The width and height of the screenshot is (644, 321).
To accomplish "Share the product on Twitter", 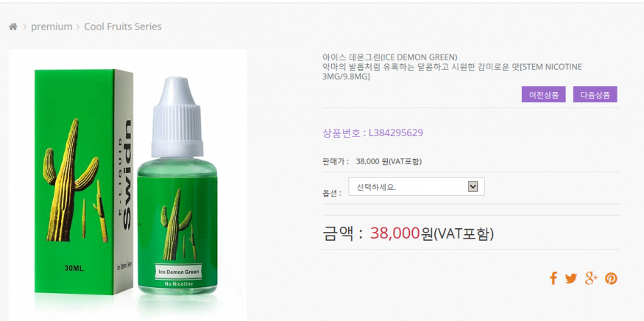I will click(571, 278).
